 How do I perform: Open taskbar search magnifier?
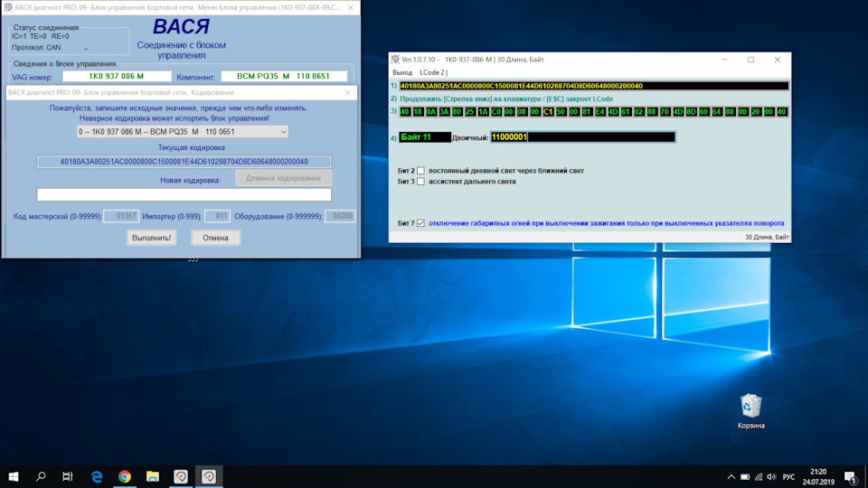click(41, 476)
